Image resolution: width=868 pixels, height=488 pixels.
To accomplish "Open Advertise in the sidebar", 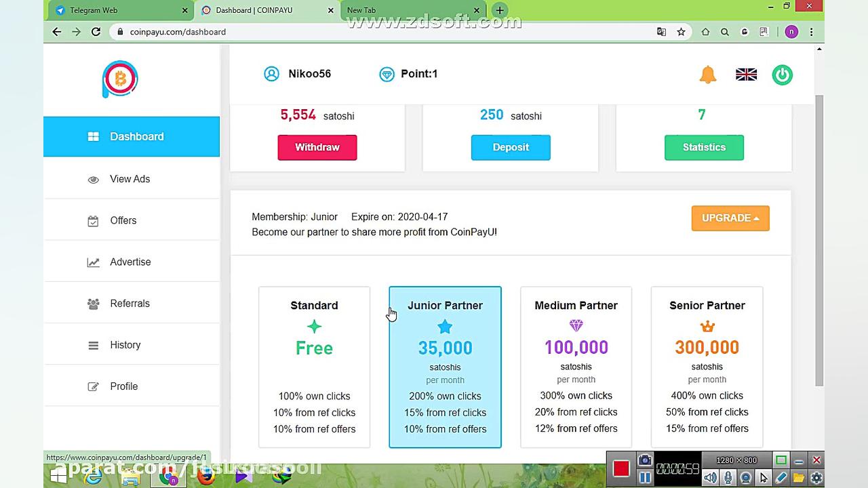I will tap(132, 262).
